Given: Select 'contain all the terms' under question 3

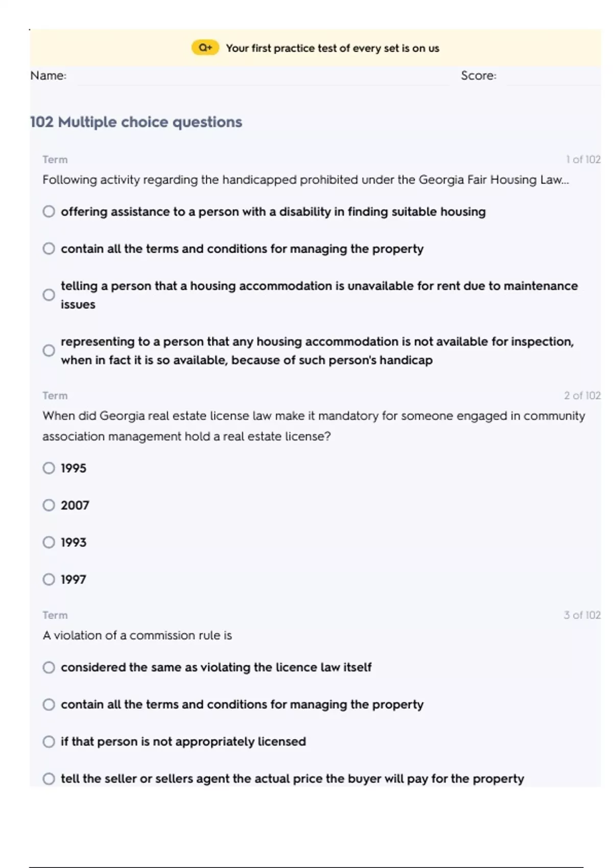Looking at the screenshot, I should (x=49, y=705).
